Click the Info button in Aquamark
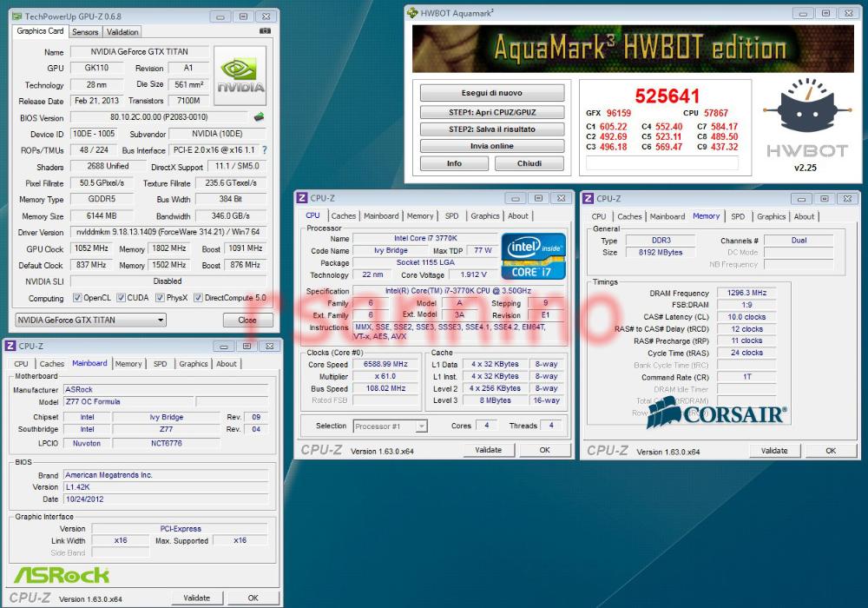 pos(455,163)
